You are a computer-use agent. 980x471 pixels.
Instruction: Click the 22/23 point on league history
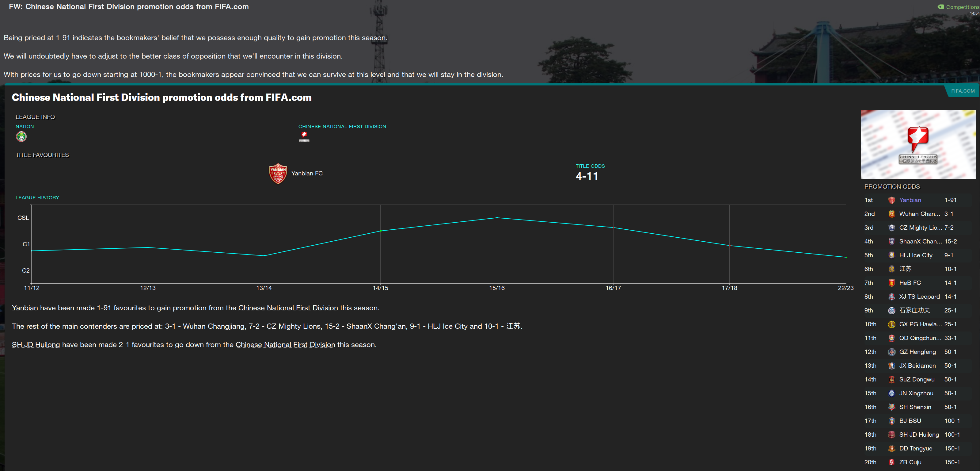point(846,257)
